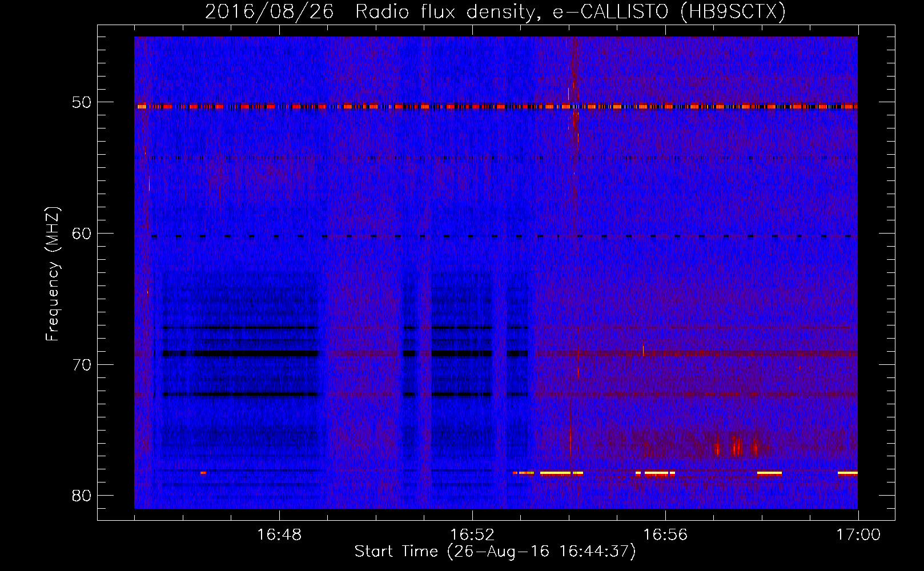
Task: Click the 16:48 time tick label
Action: [279, 535]
